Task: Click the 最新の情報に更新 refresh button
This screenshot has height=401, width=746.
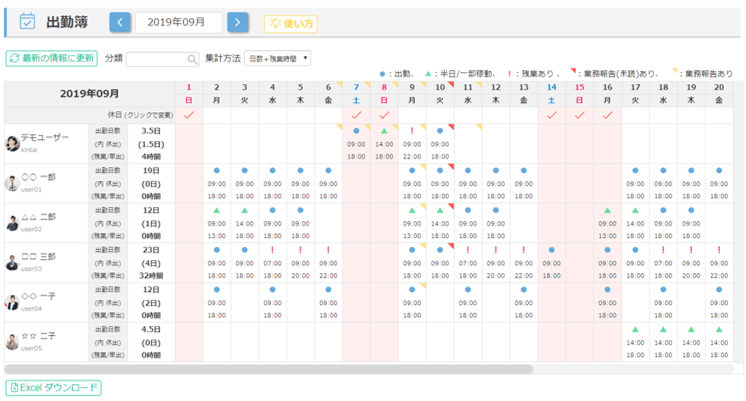Action: (51, 59)
